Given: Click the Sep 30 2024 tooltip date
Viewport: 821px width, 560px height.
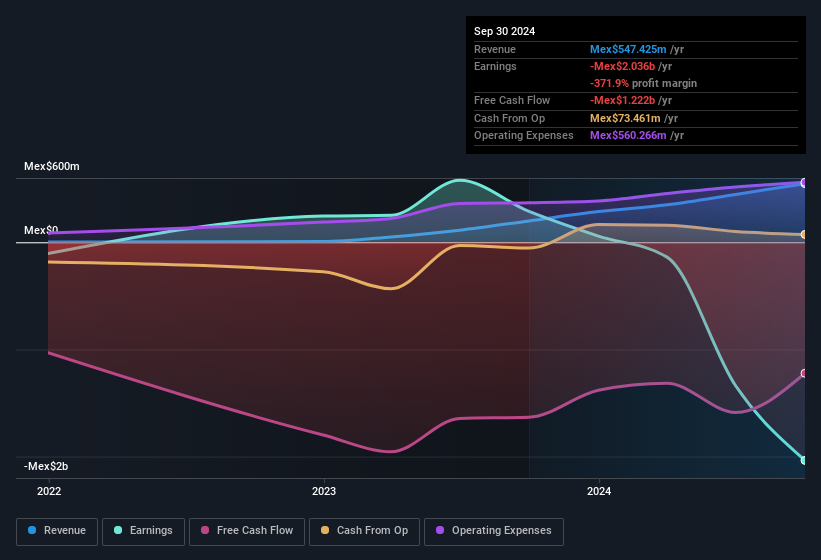Looking at the screenshot, I should pyautogui.click(x=504, y=31).
